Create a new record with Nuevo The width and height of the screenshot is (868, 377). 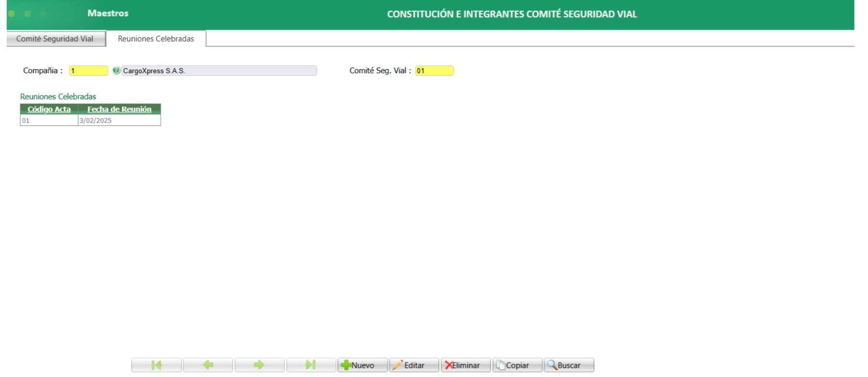pyautogui.click(x=362, y=365)
